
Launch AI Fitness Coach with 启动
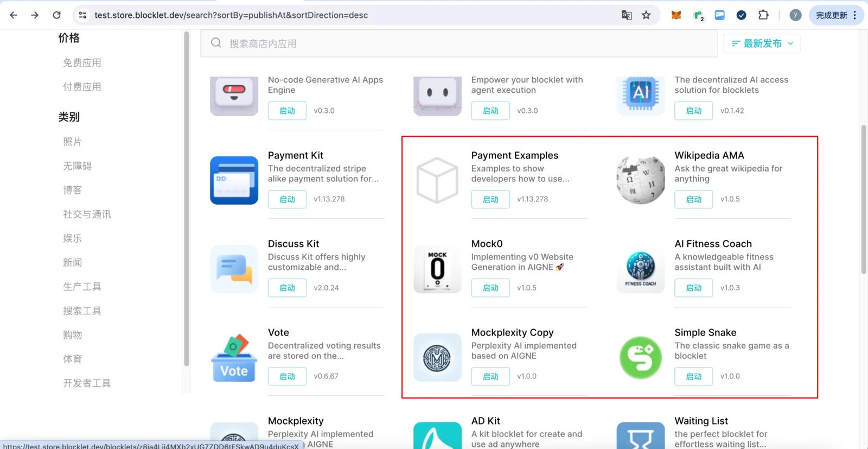coord(694,288)
